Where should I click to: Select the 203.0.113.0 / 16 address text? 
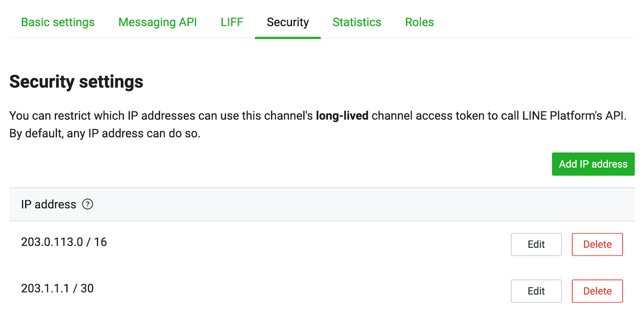(x=64, y=242)
